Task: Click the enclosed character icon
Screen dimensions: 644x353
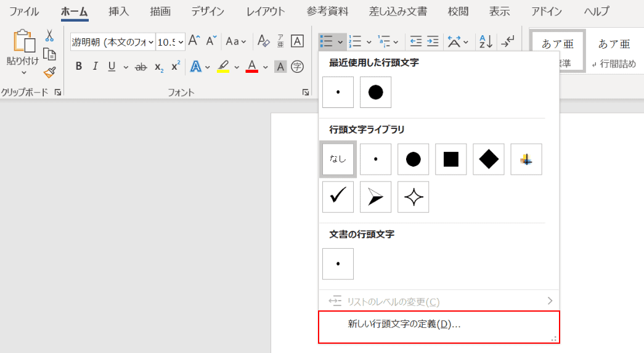Action: tap(298, 66)
